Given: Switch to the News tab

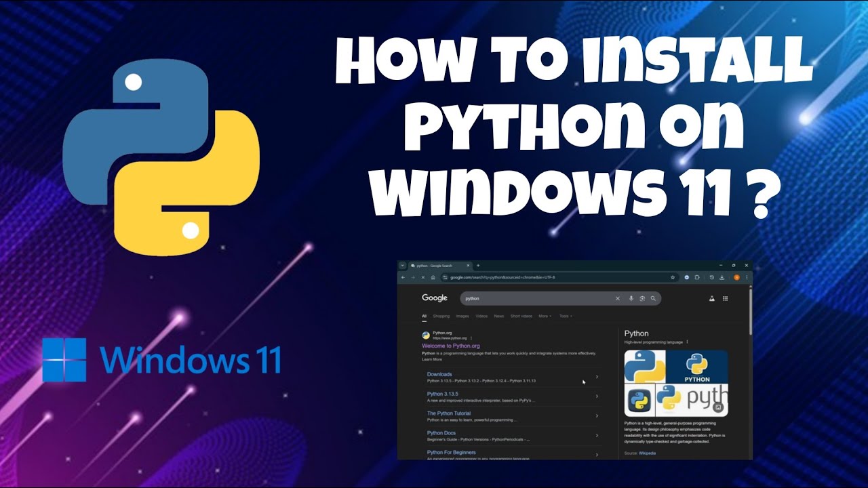Looking at the screenshot, I should (499, 316).
